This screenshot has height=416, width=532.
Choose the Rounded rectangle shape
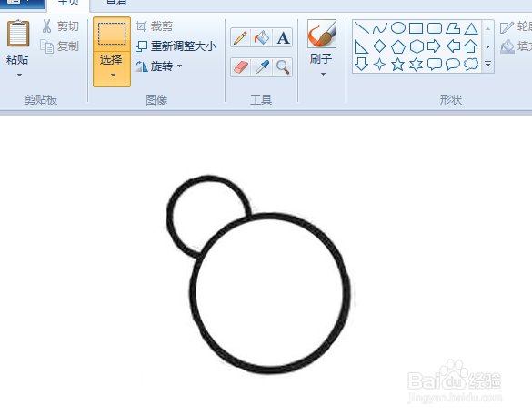pos(435,28)
